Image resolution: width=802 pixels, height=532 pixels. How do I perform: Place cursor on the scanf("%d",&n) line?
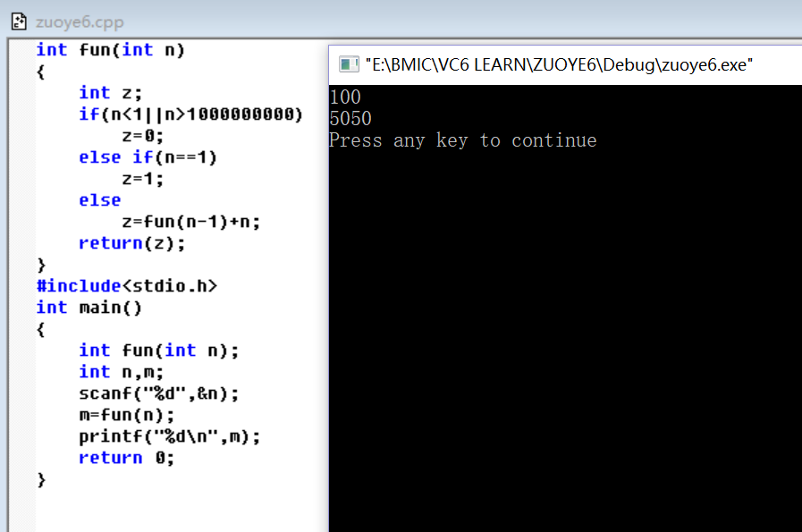(159, 393)
